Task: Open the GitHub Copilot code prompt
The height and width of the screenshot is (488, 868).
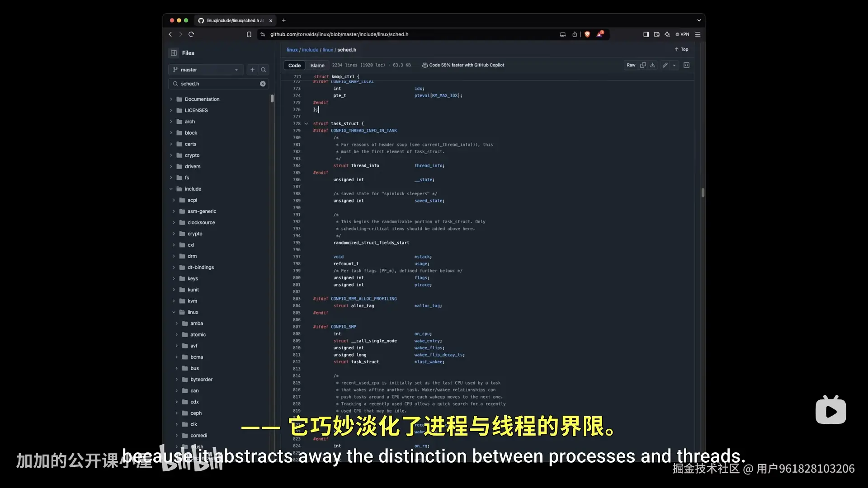Action: pos(462,65)
